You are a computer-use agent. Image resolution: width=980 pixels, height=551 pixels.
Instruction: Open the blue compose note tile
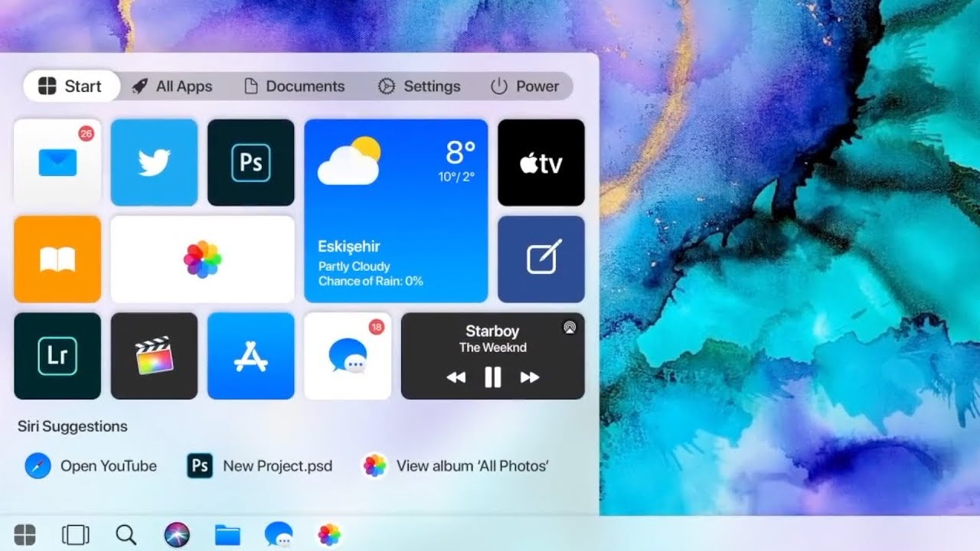[x=541, y=259]
